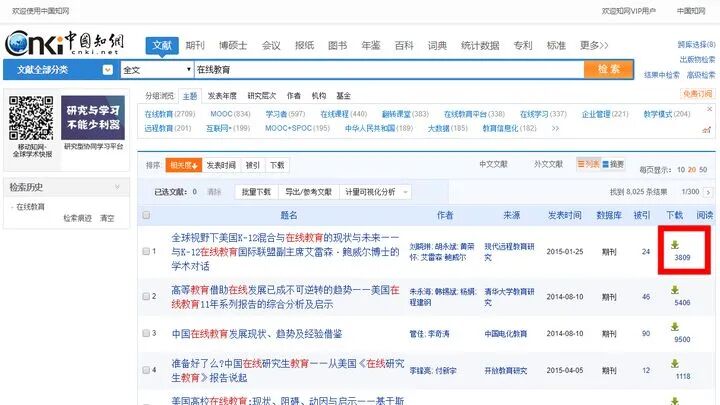Filter by topic MOOC(834)

click(231, 114)
